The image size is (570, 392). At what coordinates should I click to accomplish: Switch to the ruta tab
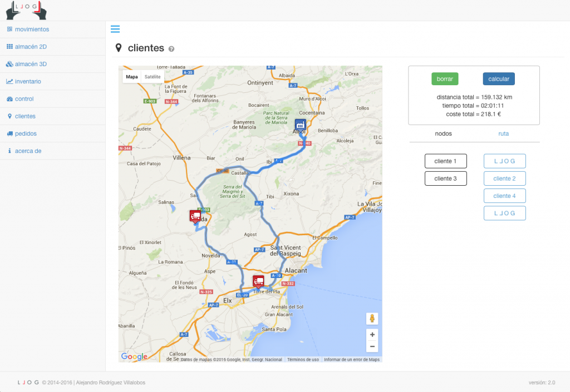[x=503, y=133]
